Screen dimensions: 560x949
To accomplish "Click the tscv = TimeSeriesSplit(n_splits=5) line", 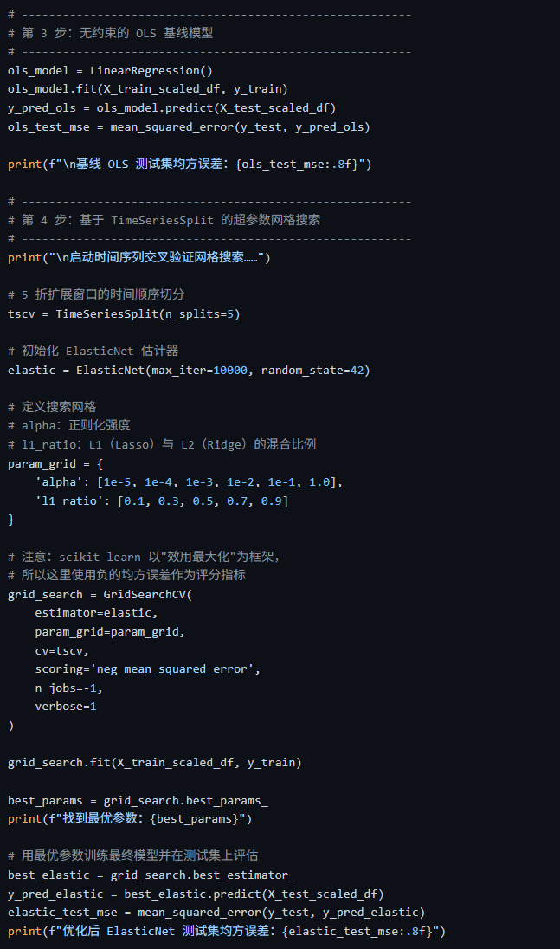I will 124,314.
